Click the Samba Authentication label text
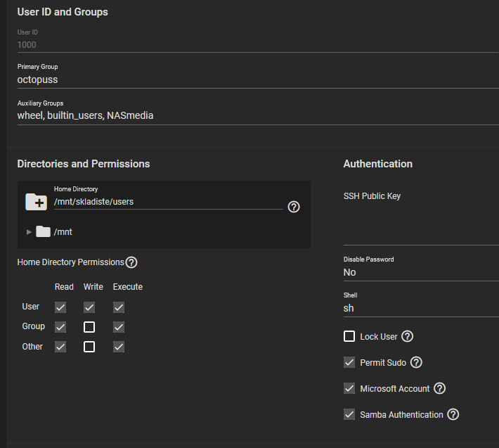The height and width of the screenshot is (448, 499). click(x=401, y=415)
